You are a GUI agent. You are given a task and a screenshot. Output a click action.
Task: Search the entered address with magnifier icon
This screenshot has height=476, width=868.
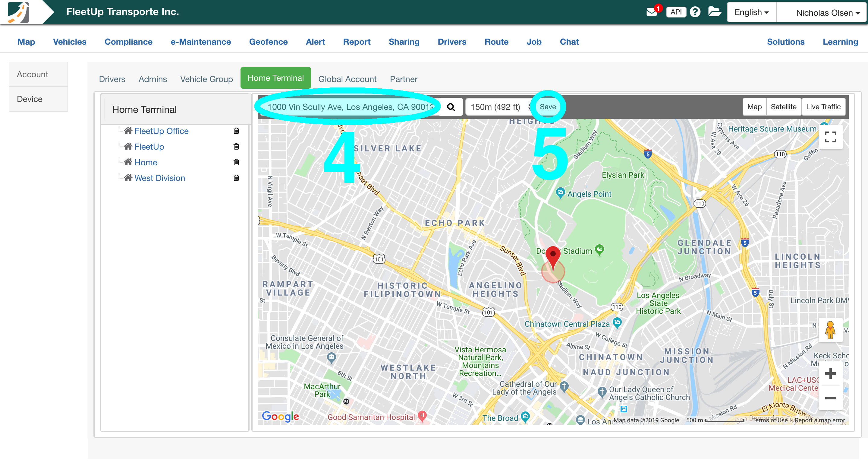[451, 107]
